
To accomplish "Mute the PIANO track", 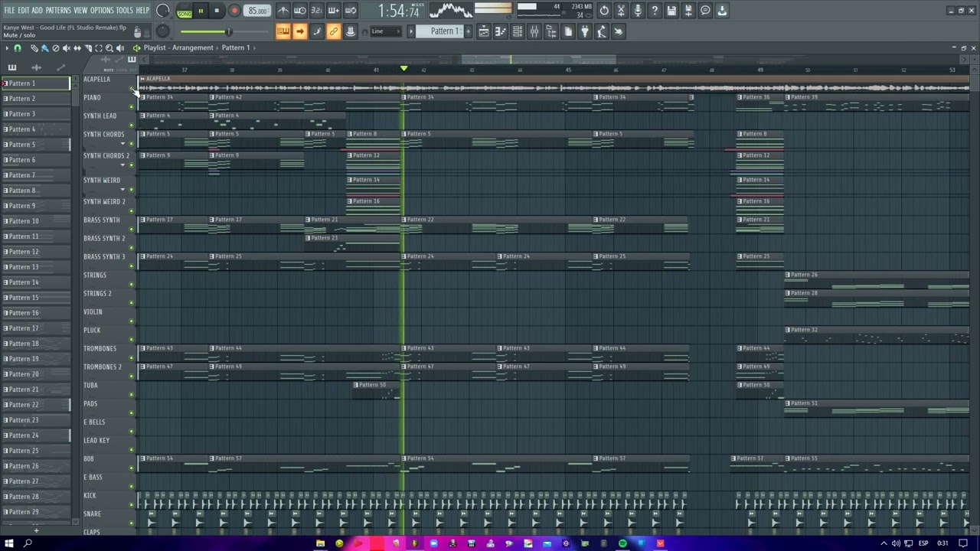I will (x=132, y=107).
